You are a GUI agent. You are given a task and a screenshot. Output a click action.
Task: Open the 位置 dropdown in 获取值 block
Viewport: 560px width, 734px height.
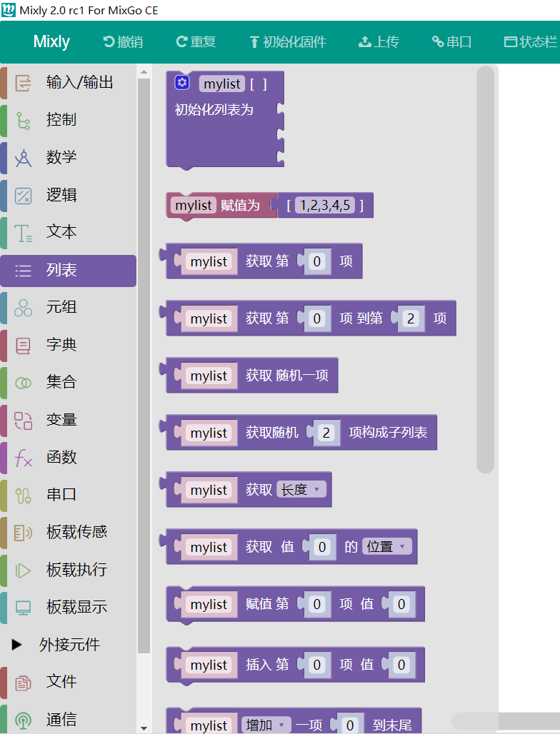[x=386, y=546]
